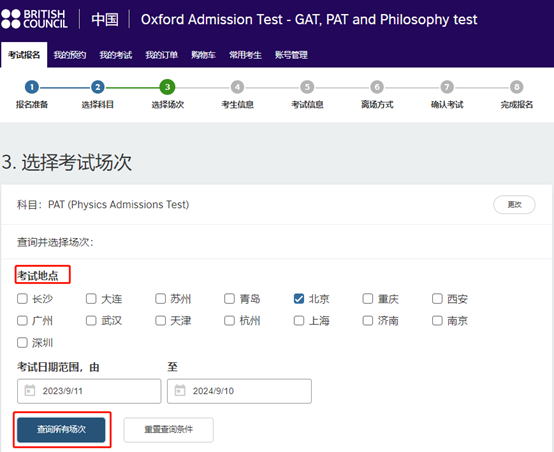554x452 pixels.
Task: Click the 更改 subject button
Action: (514, 205)
